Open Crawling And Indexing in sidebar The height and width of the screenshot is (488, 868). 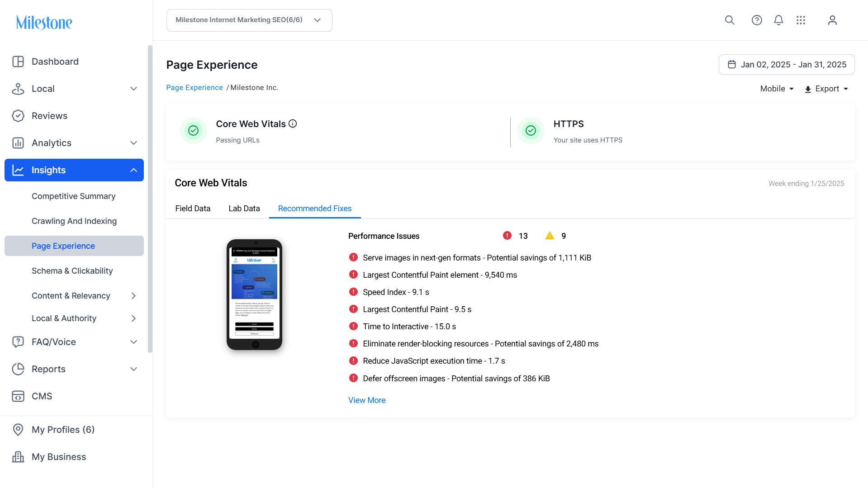tap(74, 221)
